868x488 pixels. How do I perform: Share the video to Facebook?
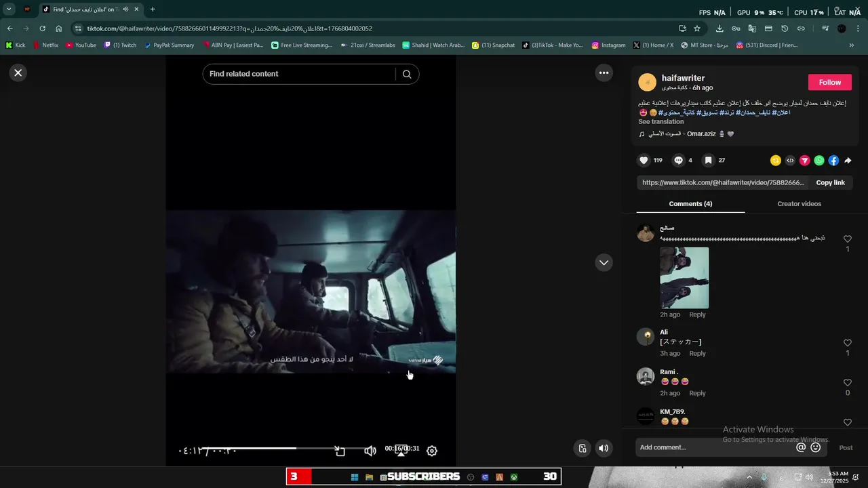pyautogui.click(x=833, y=161)
